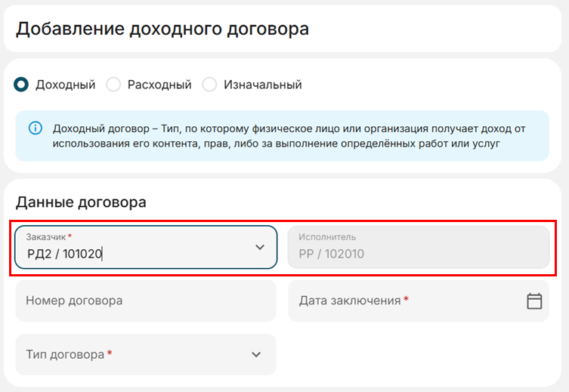
Task: Click the small Заказчик field label
Action: click(46, 236)
